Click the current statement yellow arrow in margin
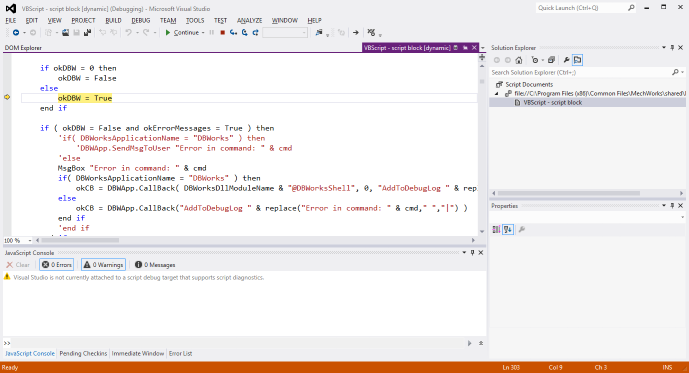Screen dimensions: 689x373 (7, 97)
